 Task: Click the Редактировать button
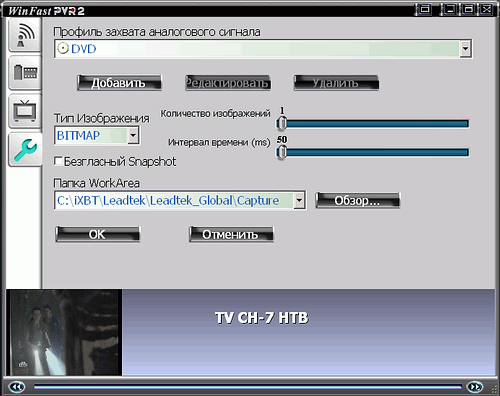(x=228, y=83)
